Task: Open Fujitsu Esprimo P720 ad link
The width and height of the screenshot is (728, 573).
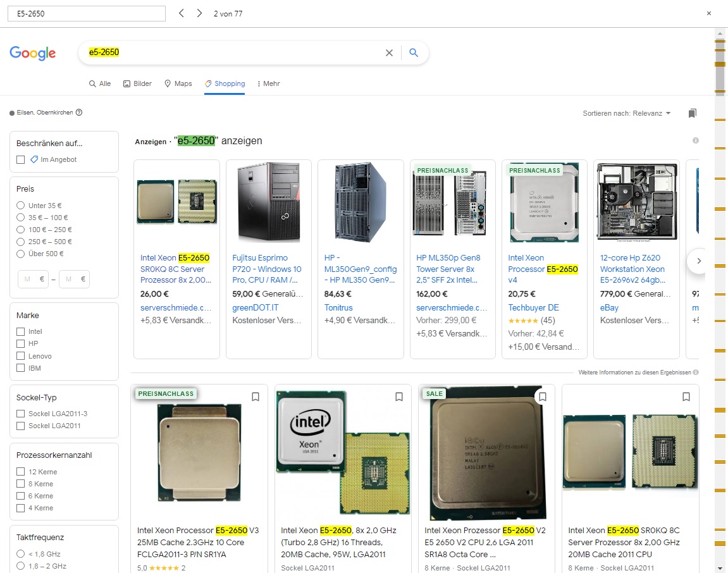Action: [268, 269]
